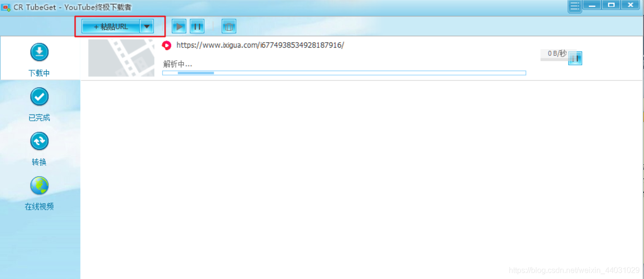Image resolution: width=644 pixels, height=279 pixels.
Task: Click the 0 B/秒 speed indicator
Action: click(557, 54)
